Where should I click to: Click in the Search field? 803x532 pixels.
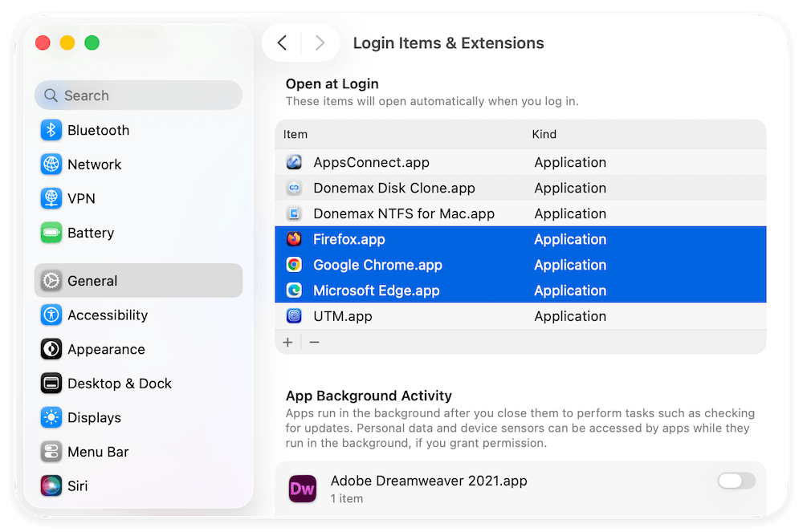tap(138, 95)
